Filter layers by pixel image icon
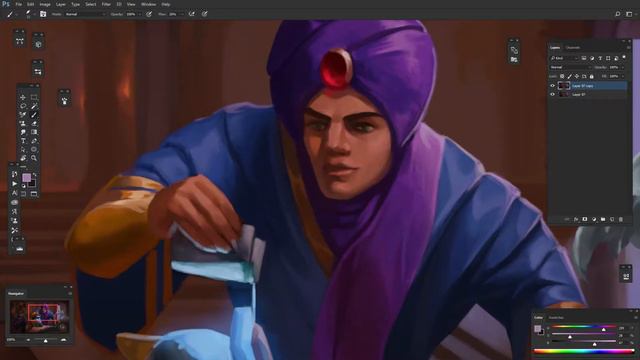The height and width of the screenshot is (360, 640). pos(584,58)
